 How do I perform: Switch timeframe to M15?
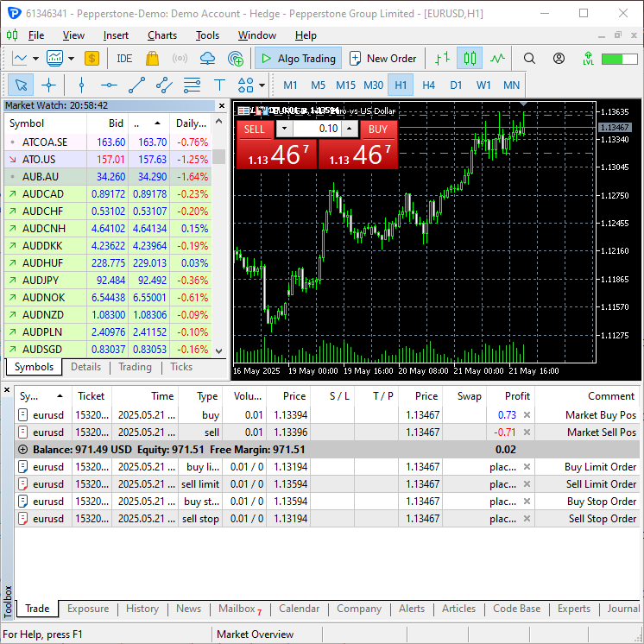click(x=345, y=85)
